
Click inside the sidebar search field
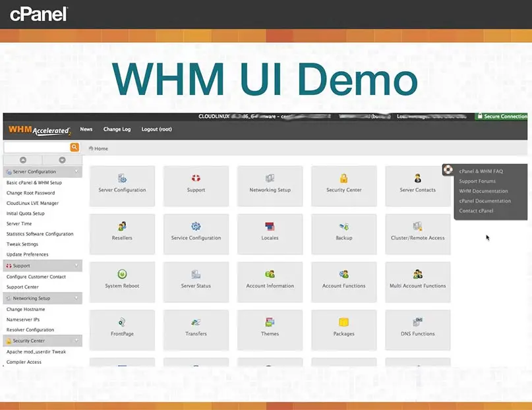click(36, 148)
